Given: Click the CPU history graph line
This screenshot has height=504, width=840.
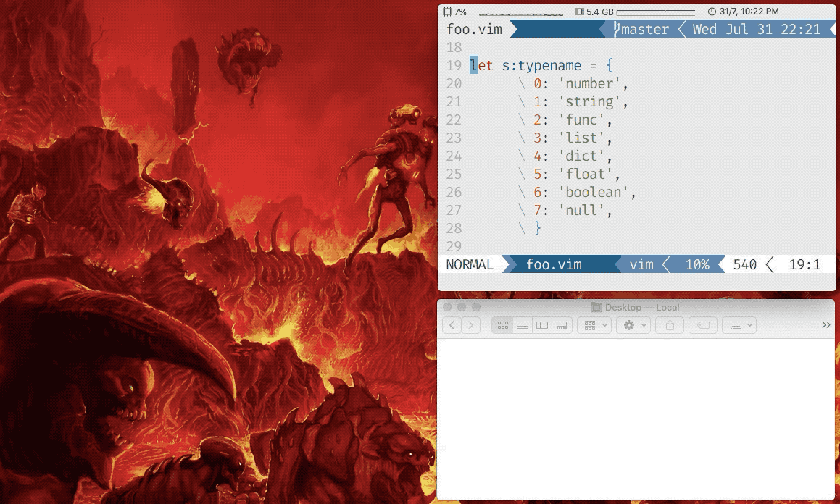Looking at the screenshot, I should coord(520,13).
